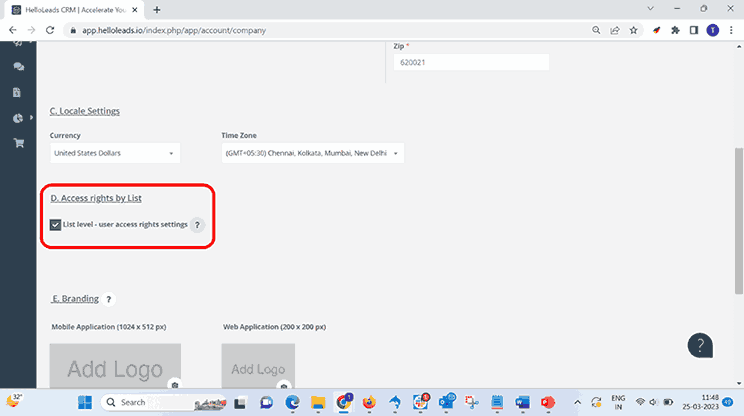Expand the reports submenu arrow in sidebar
The width and height of the screenshot is (744, 416).
[x=31, y=118]
